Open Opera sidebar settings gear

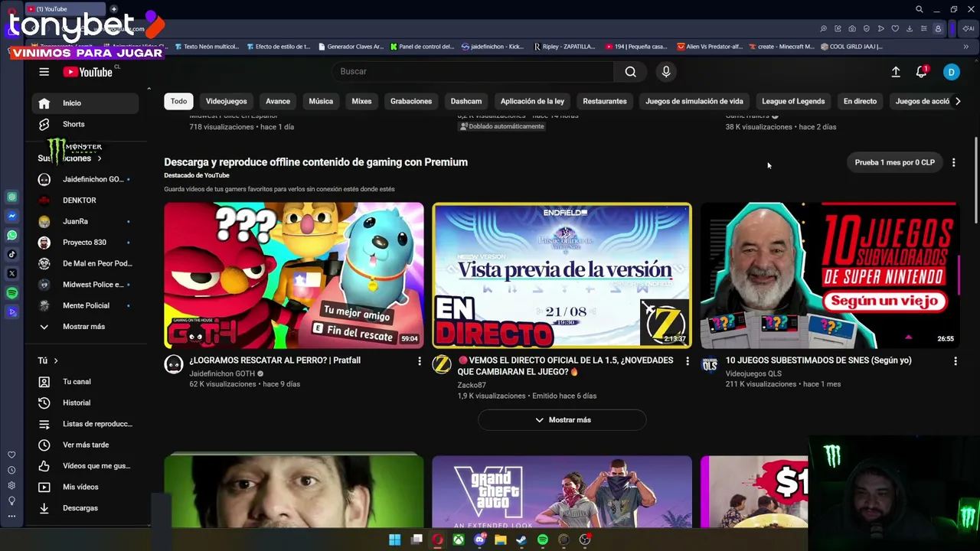point(11,485)
